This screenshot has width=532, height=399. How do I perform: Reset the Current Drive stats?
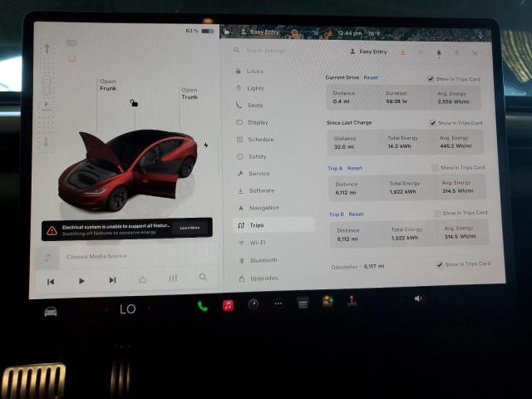click(371, 77)
